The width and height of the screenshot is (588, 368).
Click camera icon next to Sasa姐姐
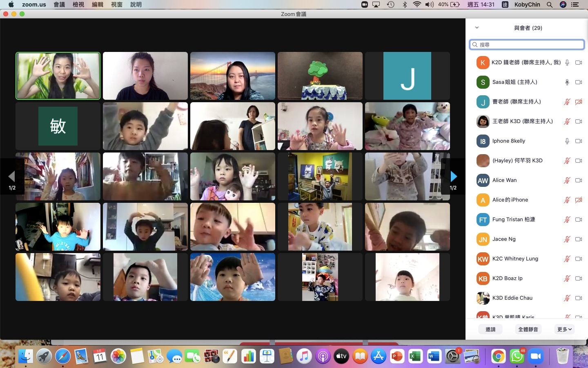point(578,82)
